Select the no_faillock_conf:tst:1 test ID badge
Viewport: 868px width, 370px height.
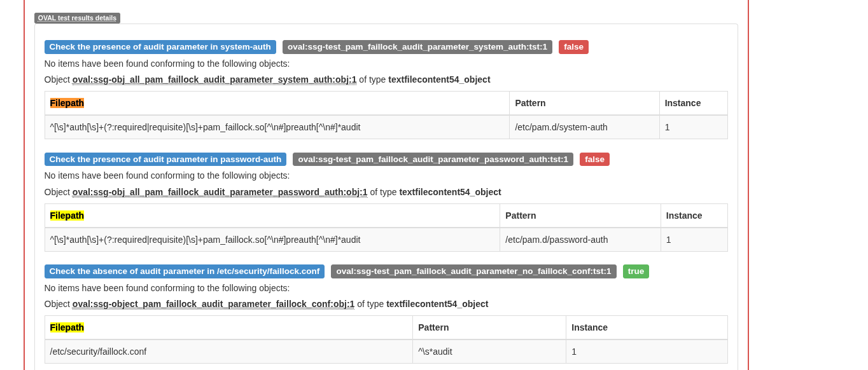[x=473, y=271]
